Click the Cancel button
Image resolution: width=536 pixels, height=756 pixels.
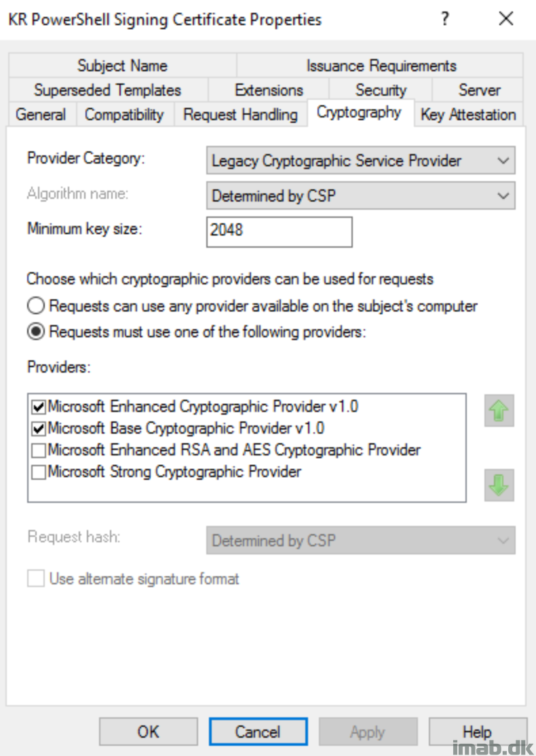pyautogui.click(x=258, y=732)
